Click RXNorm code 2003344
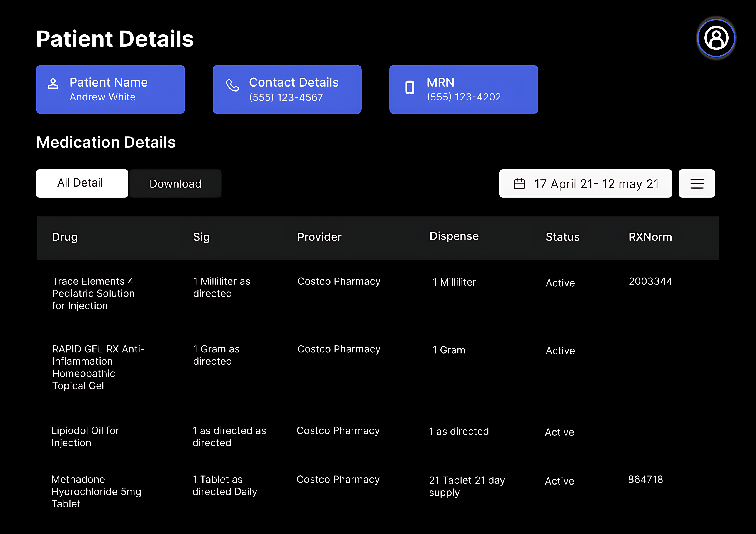Screen dimensions: 756x534 tap(650, 281)
